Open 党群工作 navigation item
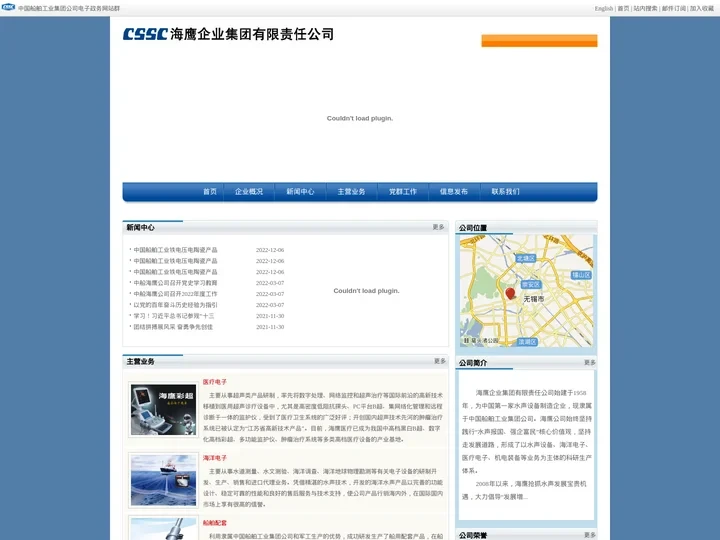This screenshot has width=720, height=540. pyautogui.click(x=403, y=191)
